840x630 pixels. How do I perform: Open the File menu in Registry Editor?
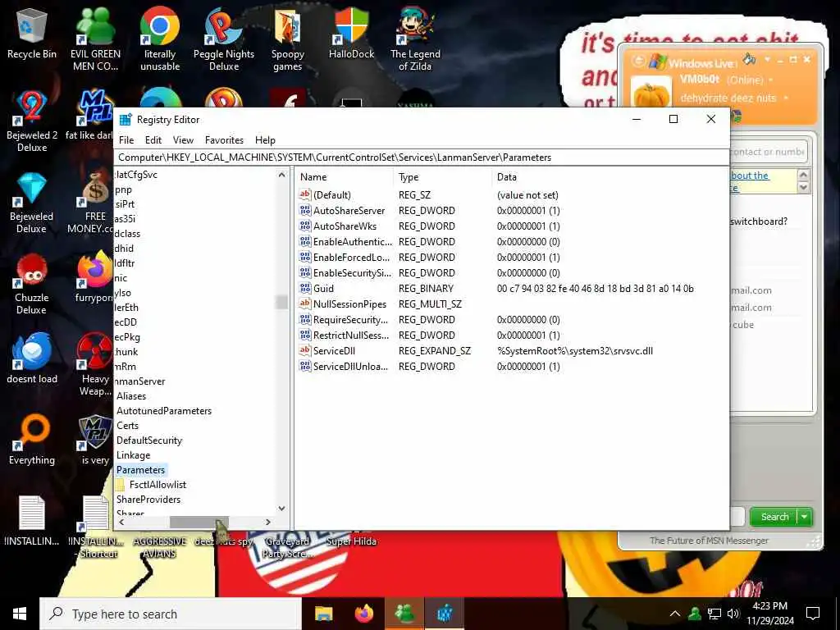coord(126,139)
